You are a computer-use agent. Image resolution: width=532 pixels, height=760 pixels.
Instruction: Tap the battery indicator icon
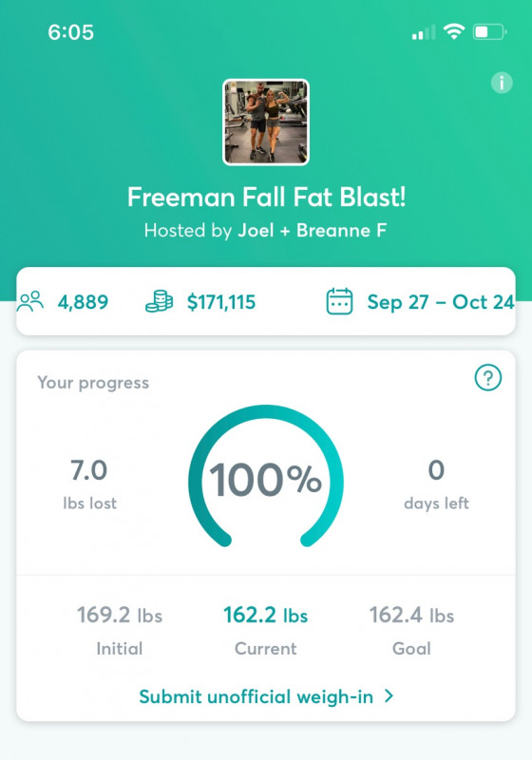(x=489, y=32)
